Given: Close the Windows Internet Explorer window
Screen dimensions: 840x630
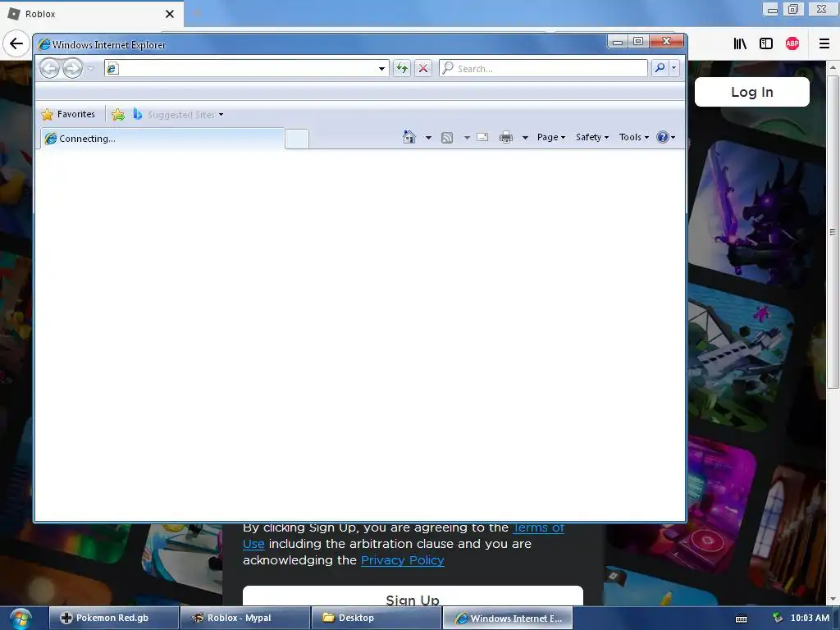Looking at the screenshot, I should 666,41.
